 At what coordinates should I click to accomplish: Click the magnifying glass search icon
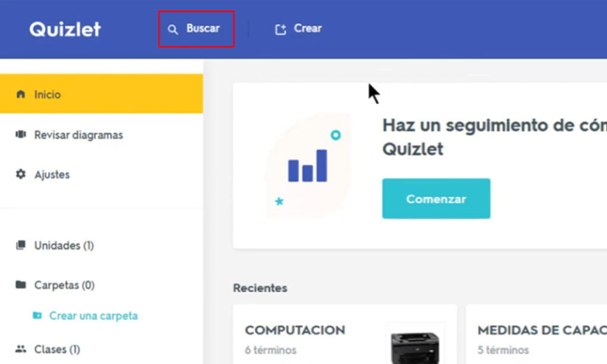tap(172, 30)
